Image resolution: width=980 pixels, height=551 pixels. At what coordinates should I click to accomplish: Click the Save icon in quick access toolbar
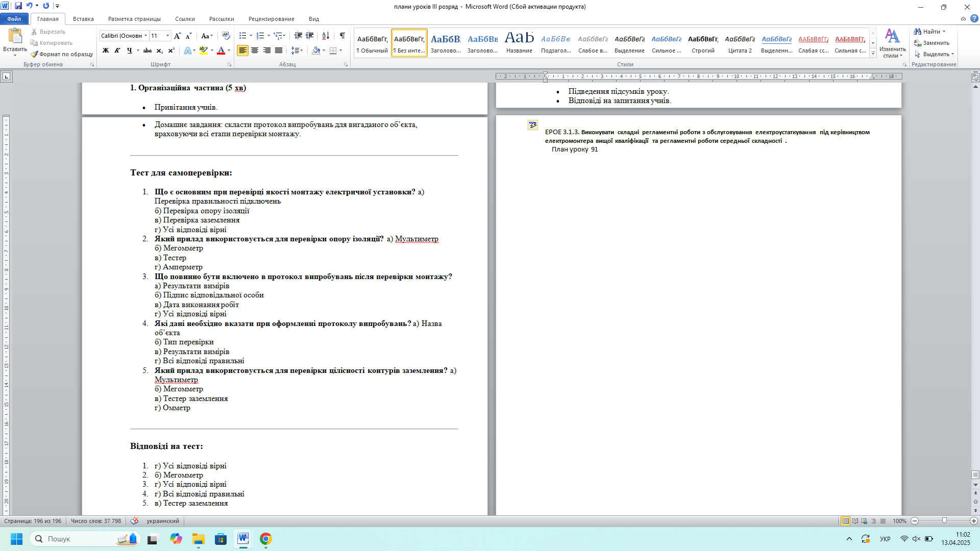(18, 6)
